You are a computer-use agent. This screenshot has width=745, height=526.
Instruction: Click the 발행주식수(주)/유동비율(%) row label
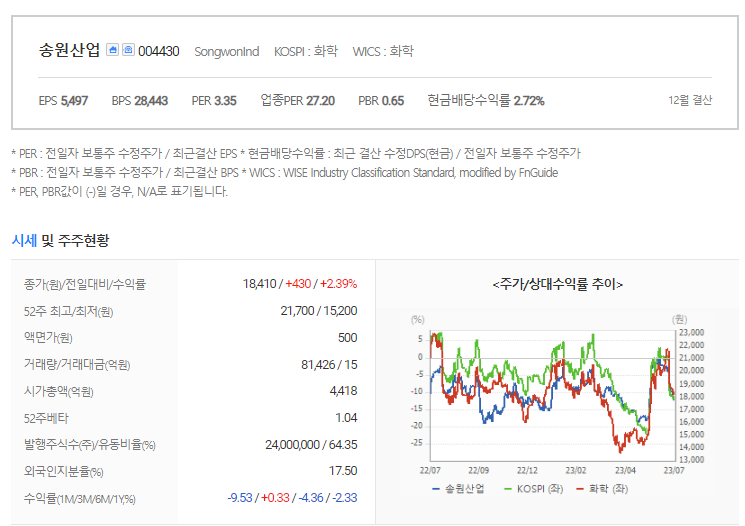coord(89,445)
